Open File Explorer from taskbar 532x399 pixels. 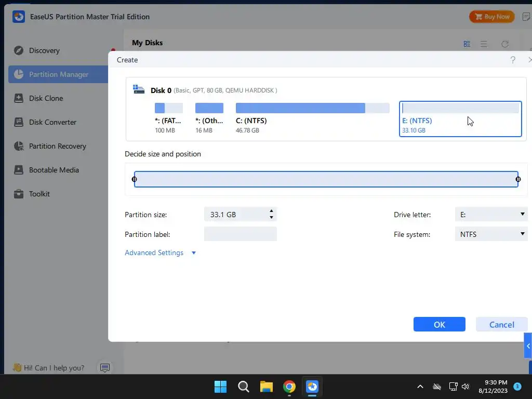pyautogui.click(x=267, y=387)
